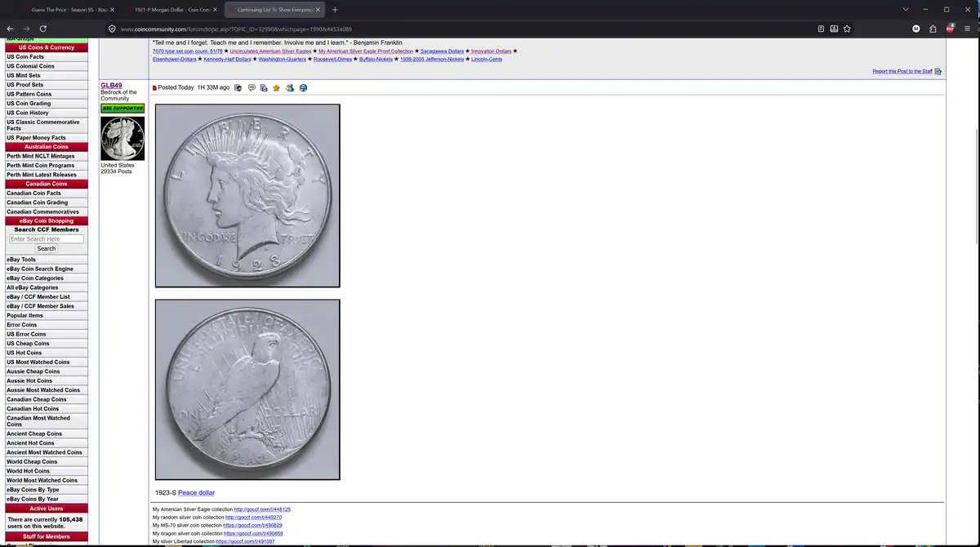
Task: Click the report post icon next to 'Report this Post'
Action: [938, 71]
